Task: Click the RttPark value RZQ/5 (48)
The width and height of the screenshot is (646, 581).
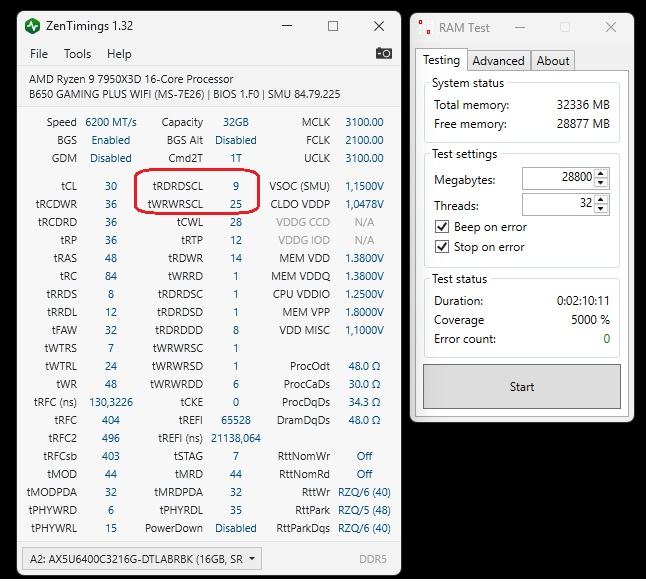Action: 364,510
